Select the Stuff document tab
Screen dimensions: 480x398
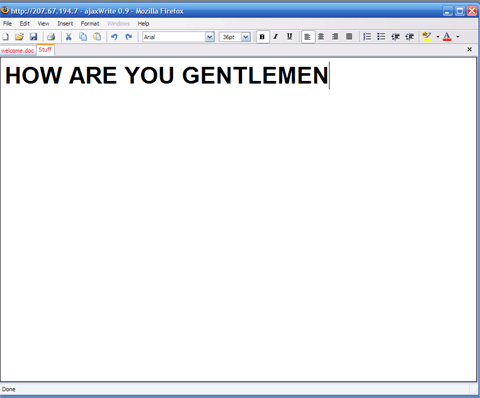[x=45, y=50]
